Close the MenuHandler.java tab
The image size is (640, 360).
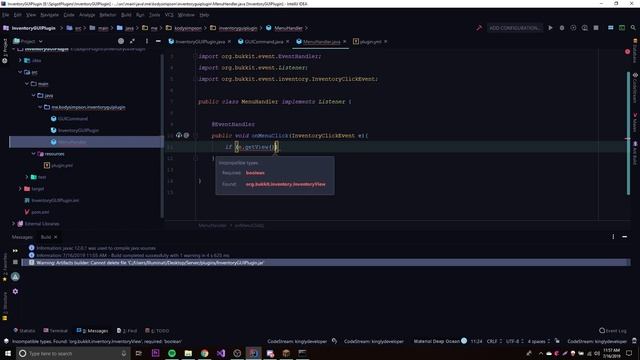pyautogui.click(x=344, y=42)
